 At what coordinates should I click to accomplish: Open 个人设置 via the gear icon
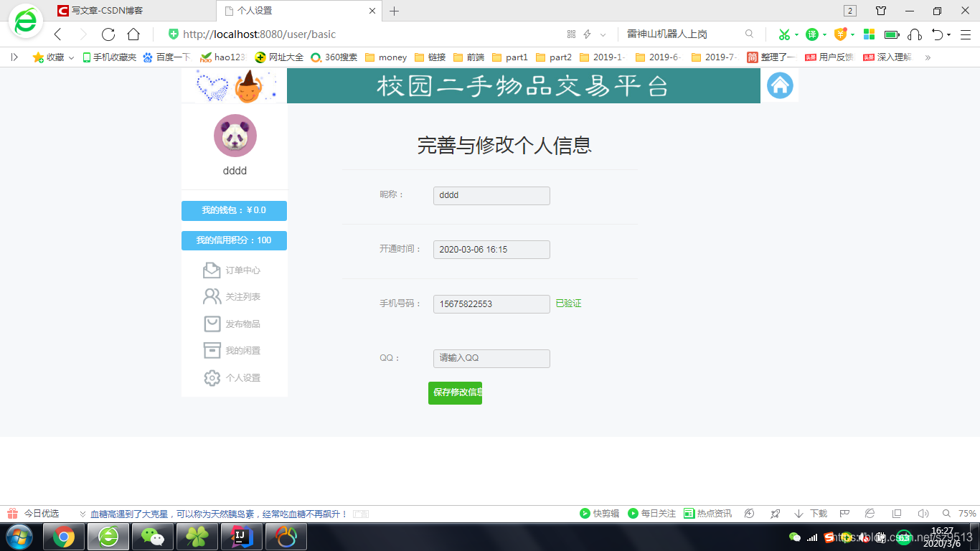212,377
